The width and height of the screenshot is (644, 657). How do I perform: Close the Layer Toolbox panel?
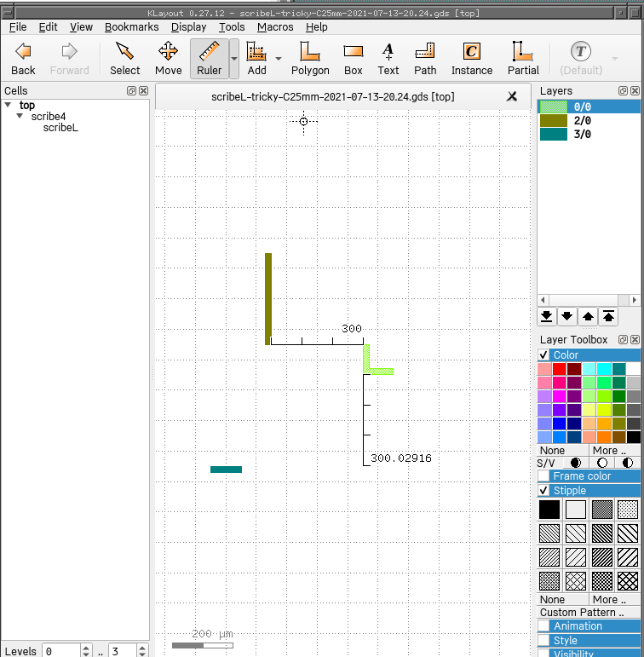pos(635,340)
